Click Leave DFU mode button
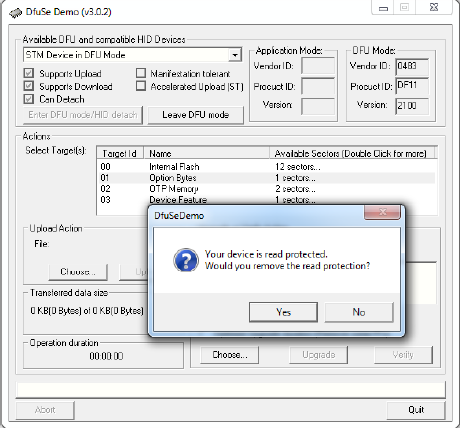The width and height of the screenshot is (460, 428). (196, 115)
